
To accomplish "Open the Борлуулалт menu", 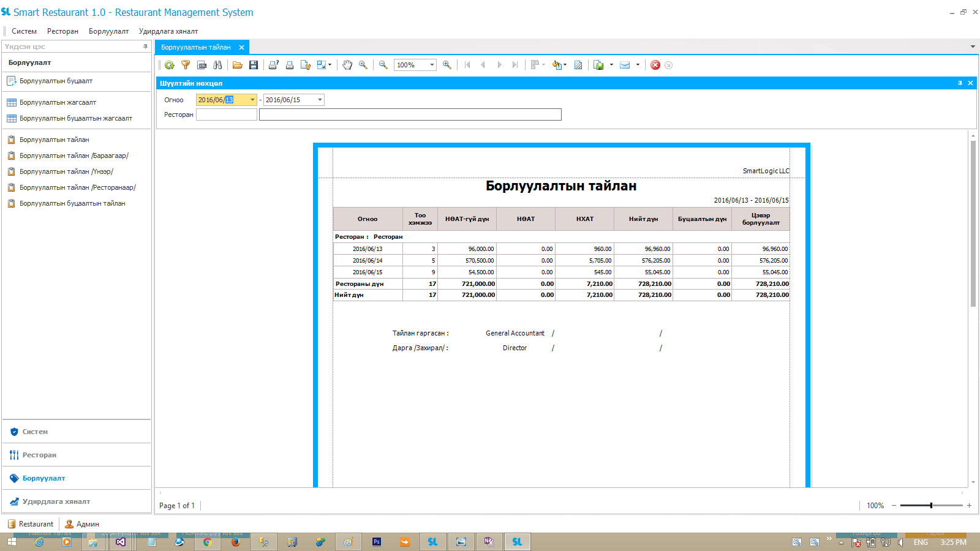I will (108, 31).
